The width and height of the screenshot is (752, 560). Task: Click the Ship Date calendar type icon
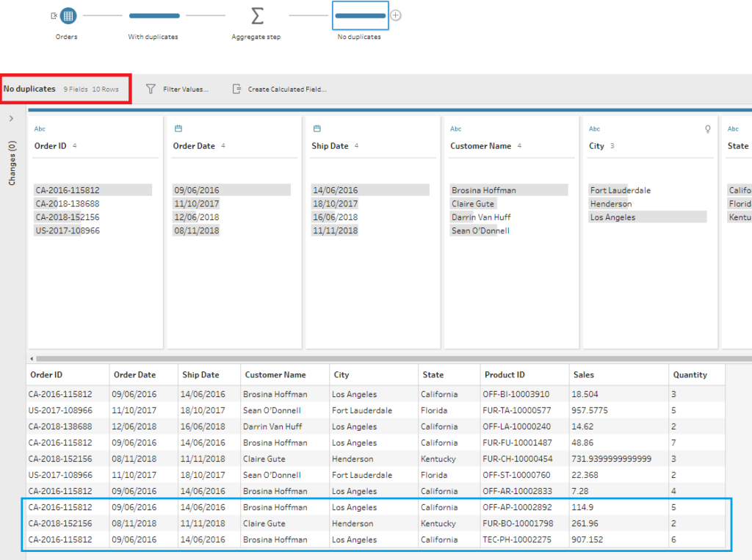(x=317, y=128)
